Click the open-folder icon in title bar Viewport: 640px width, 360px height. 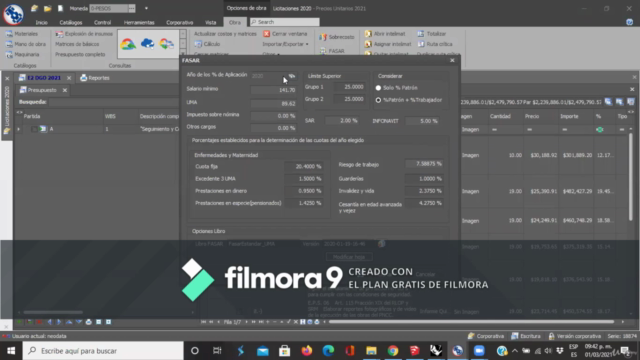coord(48,8)
